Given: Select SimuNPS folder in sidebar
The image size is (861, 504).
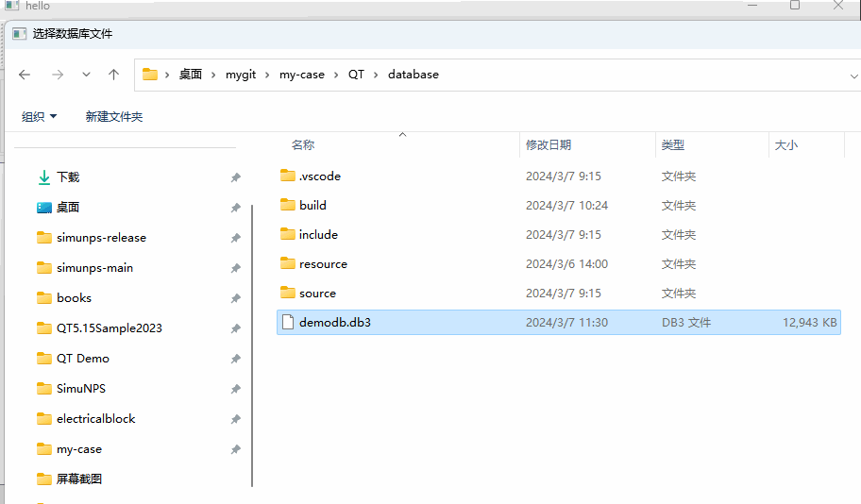Looking at the screenshot, I should click(81, 389).
